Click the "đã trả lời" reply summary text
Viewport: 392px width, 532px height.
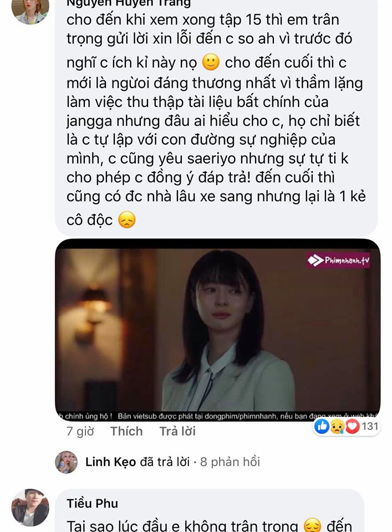[165, 462]
